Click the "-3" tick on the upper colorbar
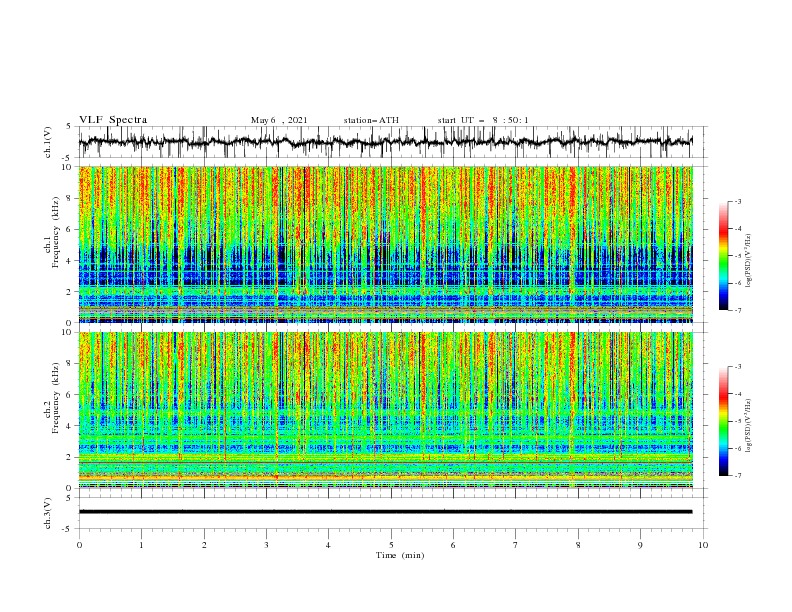The width and height of the screenshot is (792, 612). point(737,201)
